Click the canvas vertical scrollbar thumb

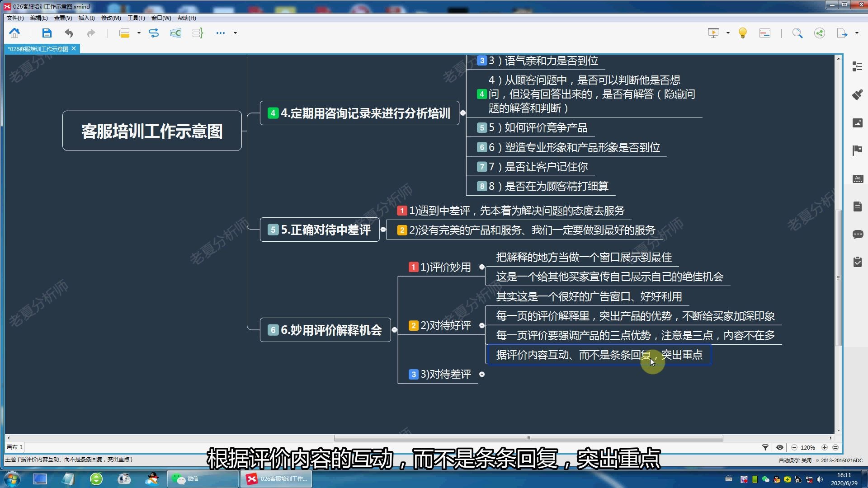tap(838, 278)
